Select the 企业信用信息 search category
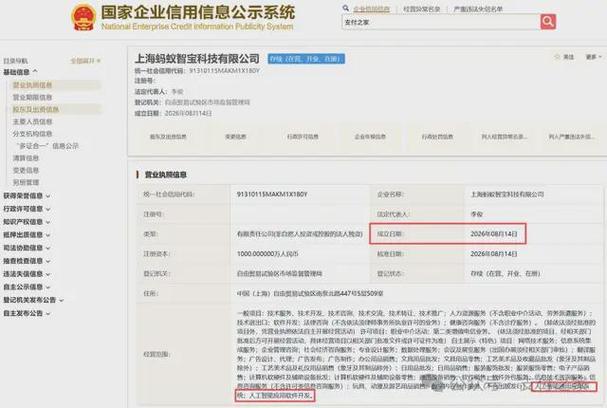Image resolution: width=607 pixels, height=408 pixels. pyautogui.click(x=371, y=9)
